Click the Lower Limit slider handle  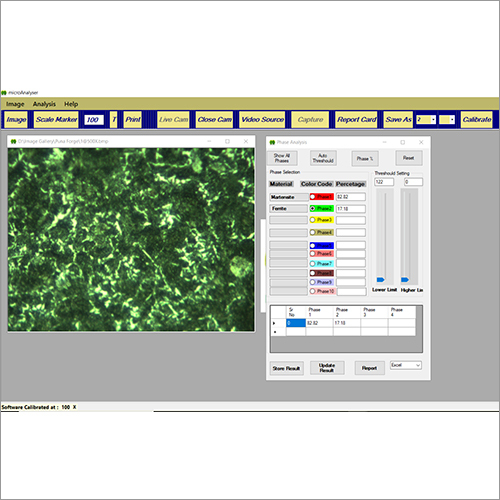pyautogui.click(x=380, y=279)
